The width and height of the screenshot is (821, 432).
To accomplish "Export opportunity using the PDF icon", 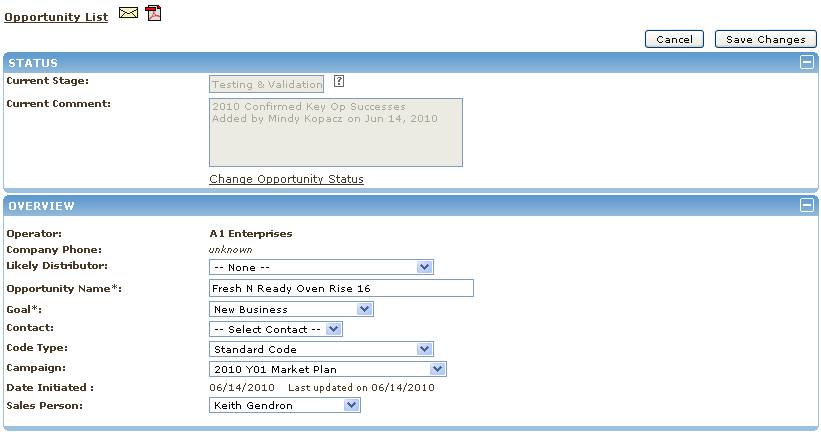I will point(153,13).
